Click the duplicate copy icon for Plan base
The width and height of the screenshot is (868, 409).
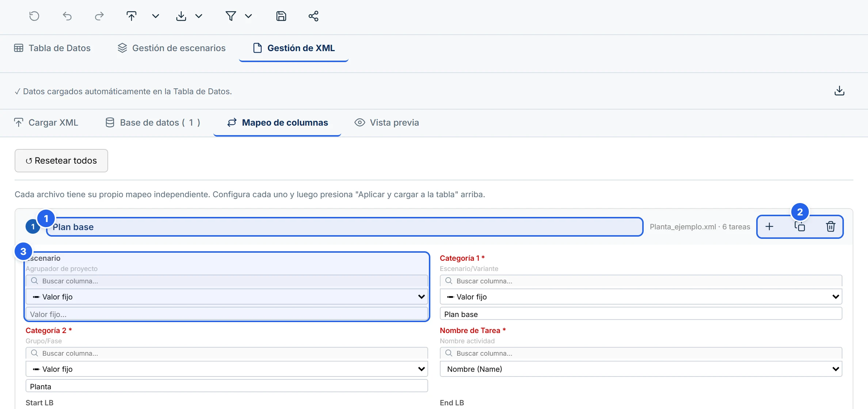point(800,226)
